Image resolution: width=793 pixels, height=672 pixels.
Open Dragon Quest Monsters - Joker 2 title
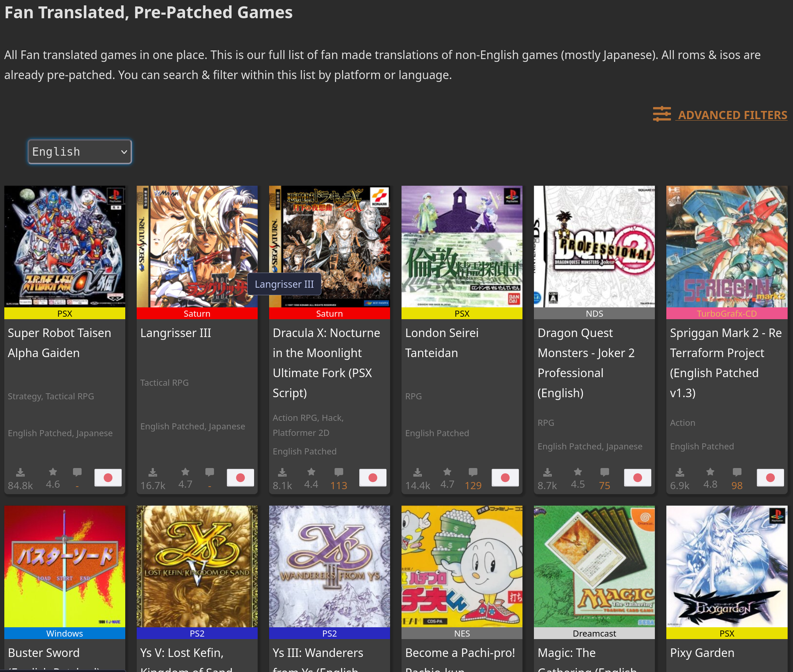pyautogui.click(x=586, y=363)
